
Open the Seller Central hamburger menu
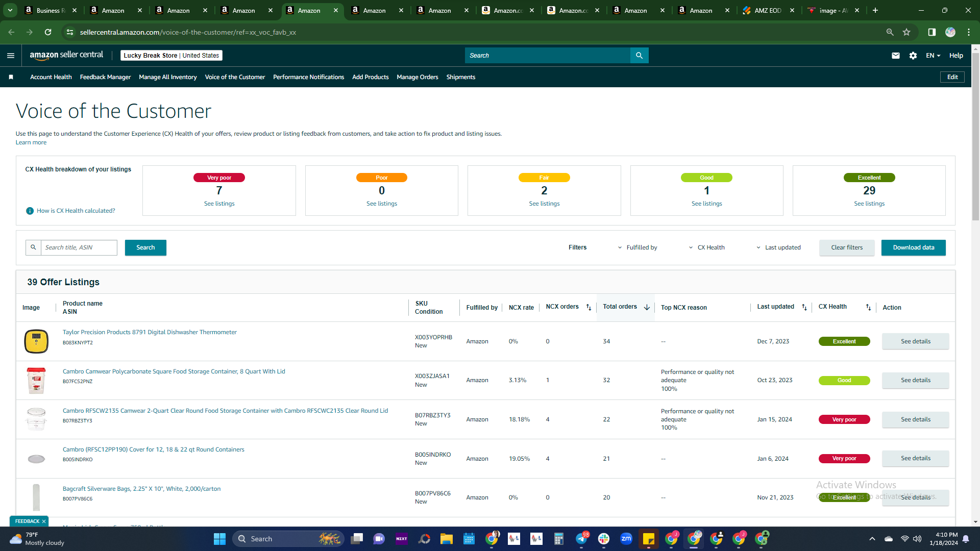tap(11, 56)
